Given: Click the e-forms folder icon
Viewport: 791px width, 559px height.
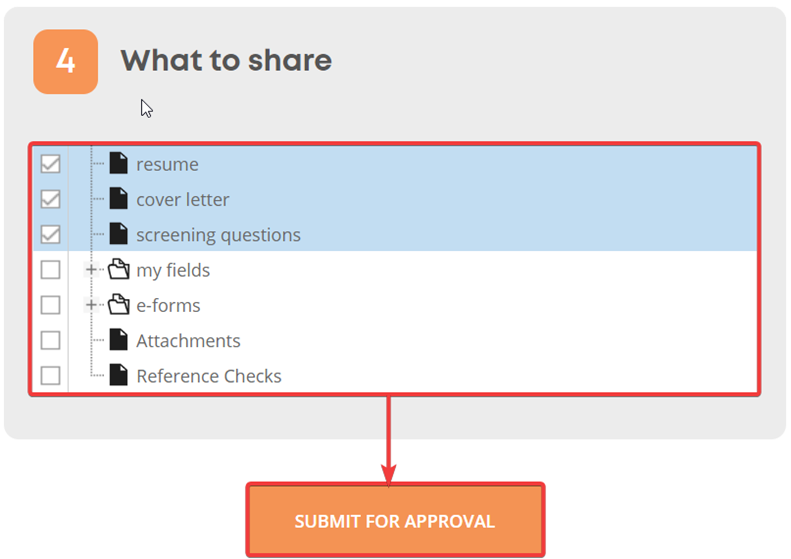Looking at the screenshot, I should pyautogui.click(x=119, y=305).
